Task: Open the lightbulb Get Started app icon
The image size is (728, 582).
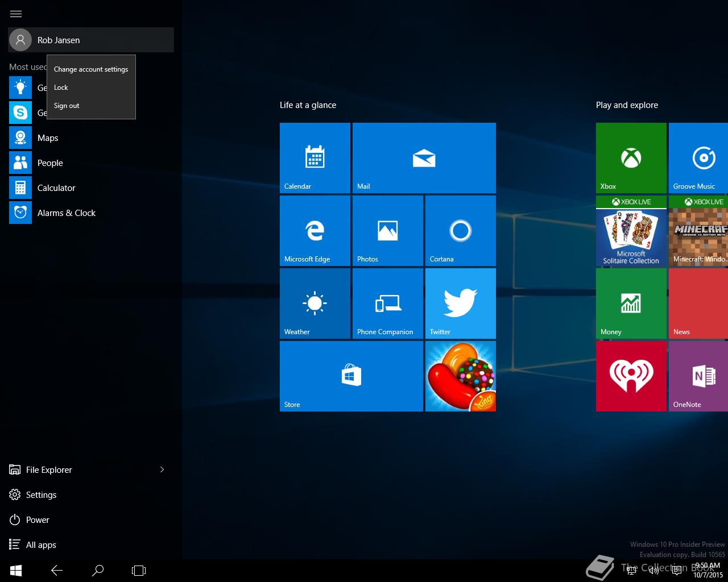Action: click(x=20, y=88)
